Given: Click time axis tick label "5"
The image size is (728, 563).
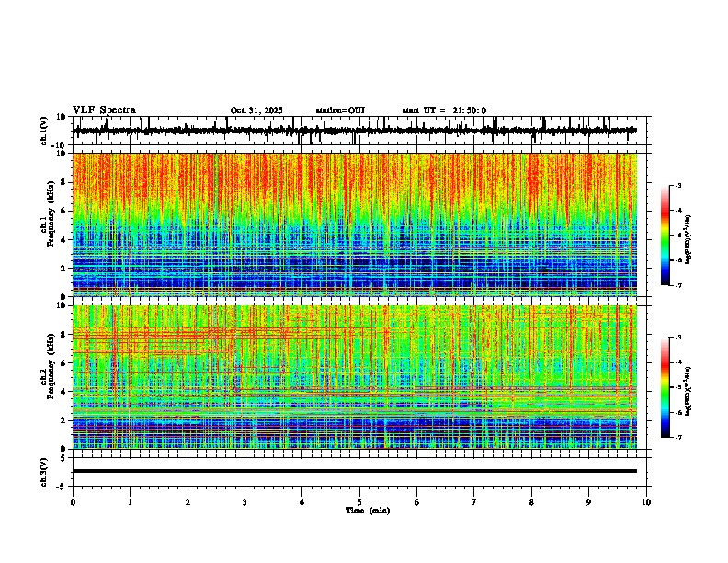Looking at the screenshot, I should (359, 502).
